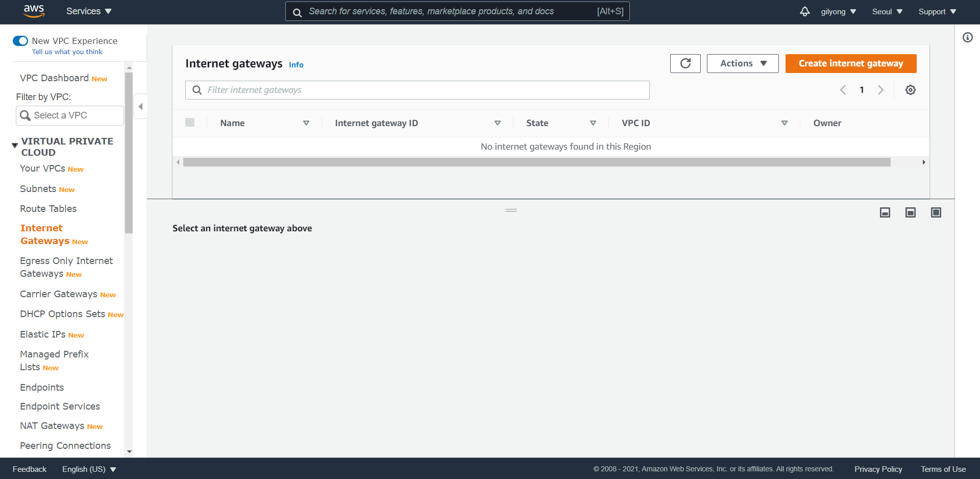The image size is (980, 479).
Task: Open Info link beside Internet gateways
Action: tap(296, 65)
